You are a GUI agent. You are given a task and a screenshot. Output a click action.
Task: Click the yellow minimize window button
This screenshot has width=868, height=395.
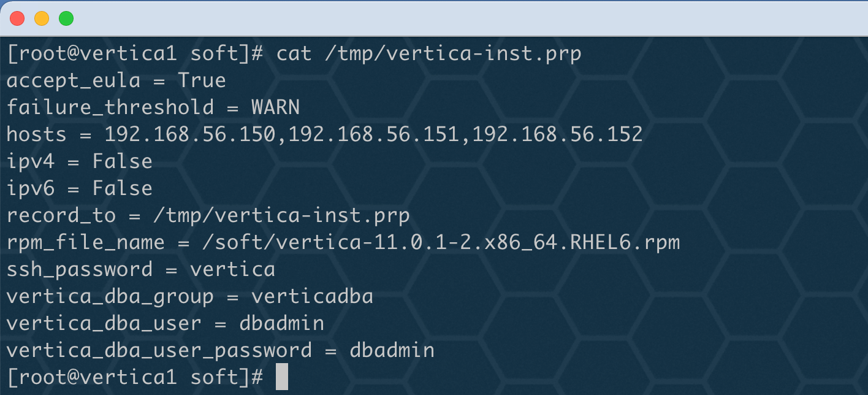coord(42,18)
